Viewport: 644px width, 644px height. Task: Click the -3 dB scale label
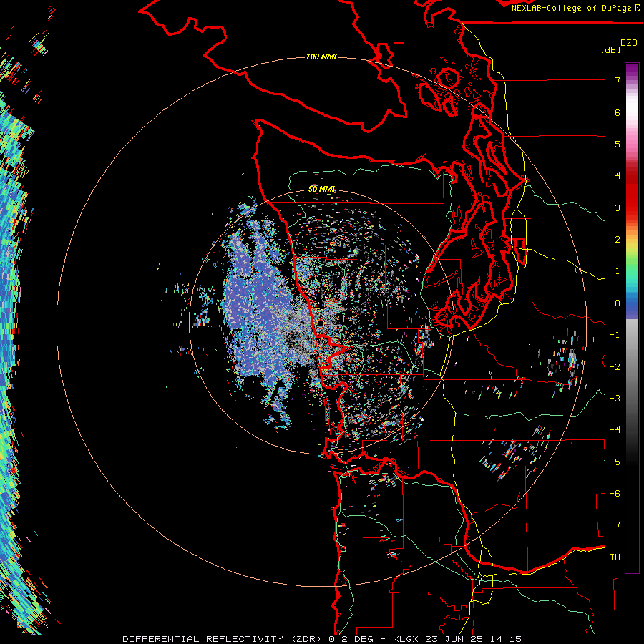(615, 398)
